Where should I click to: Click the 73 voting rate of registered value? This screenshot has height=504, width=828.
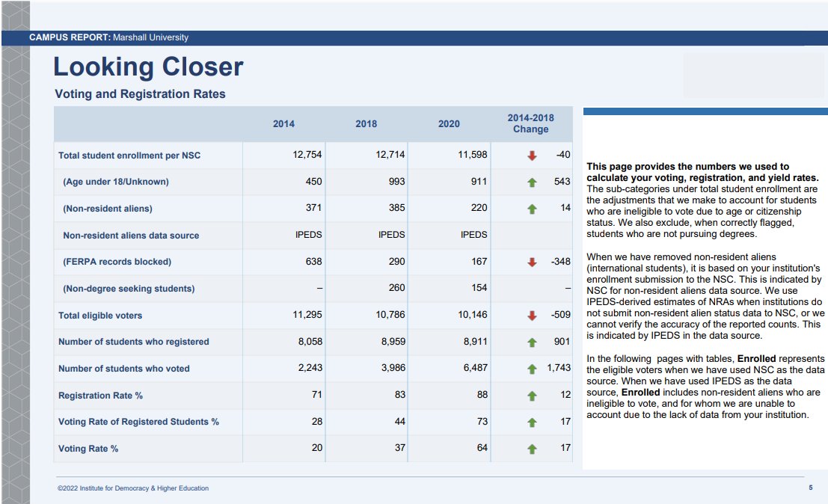coord(482,422)
